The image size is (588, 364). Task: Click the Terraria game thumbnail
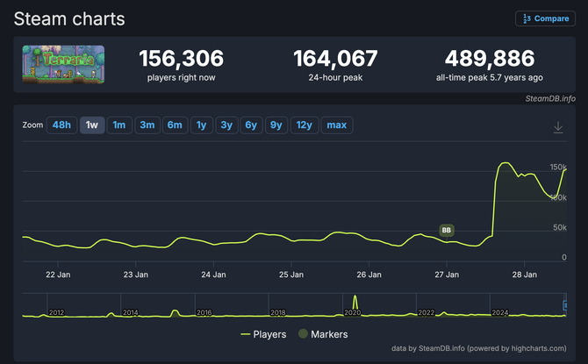pyautogui.click(x=63, y=68)
